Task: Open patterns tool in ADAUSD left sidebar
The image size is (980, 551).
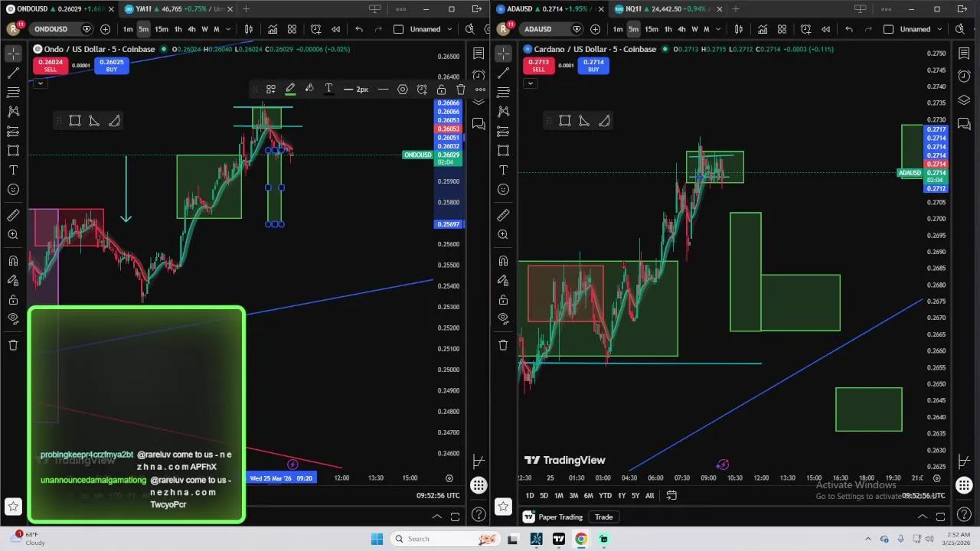Action: point(503,112)
